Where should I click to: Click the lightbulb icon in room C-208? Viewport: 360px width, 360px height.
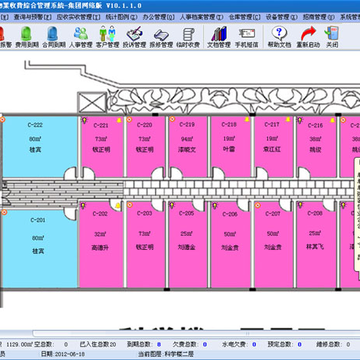(300, 205)
